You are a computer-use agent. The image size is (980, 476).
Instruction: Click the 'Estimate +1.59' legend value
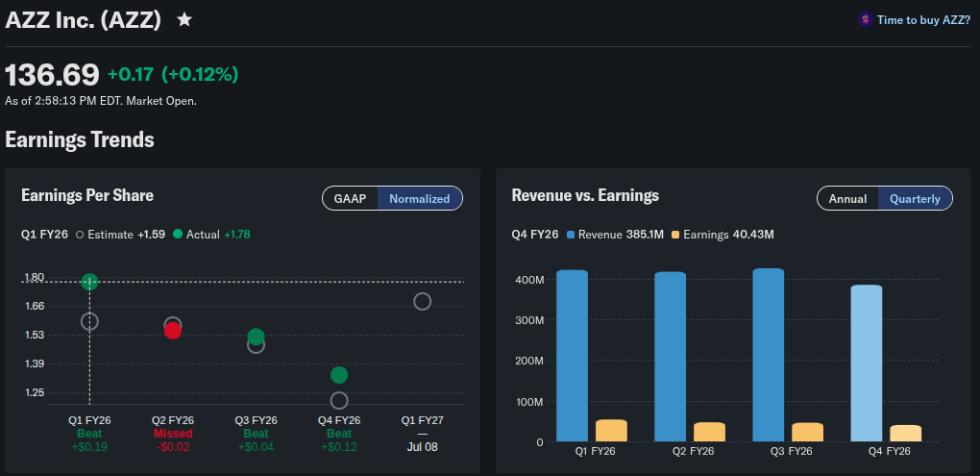tap(126, 235)
